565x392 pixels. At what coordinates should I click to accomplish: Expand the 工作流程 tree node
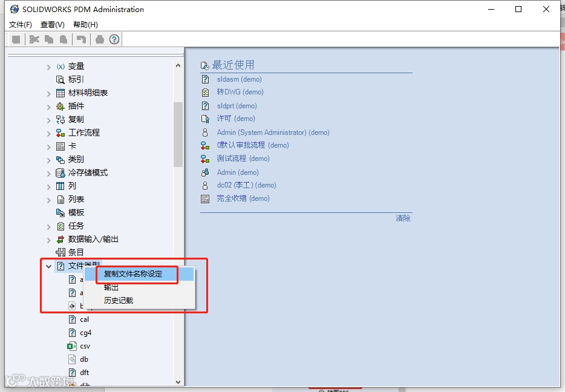pyautogui.click(x=48, y=134)
